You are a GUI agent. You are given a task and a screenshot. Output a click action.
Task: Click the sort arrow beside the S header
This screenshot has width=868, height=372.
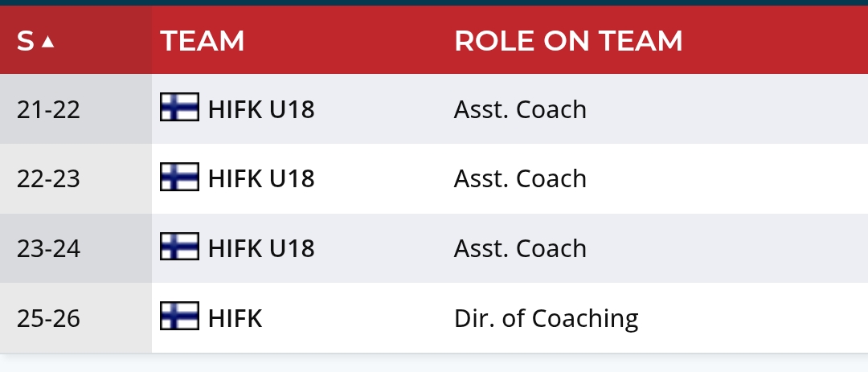pyautogui.click(x=48, y=42)
